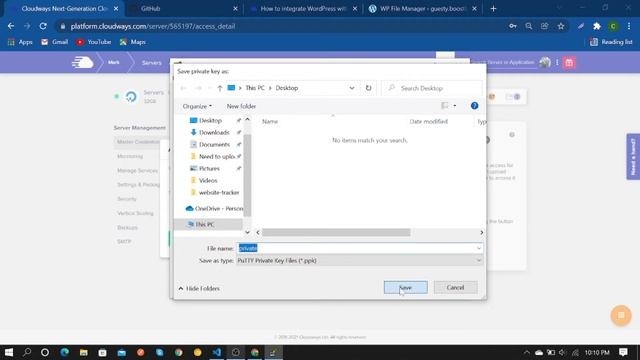Bookmark page with star icon

click(561, 26)
